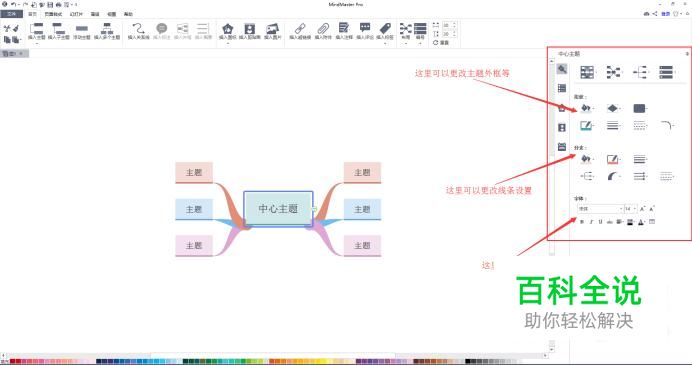
Task: Click the Insert Hyperlink (插入超链接) icon
Action: pyautogui.click(x=301, y=29)
